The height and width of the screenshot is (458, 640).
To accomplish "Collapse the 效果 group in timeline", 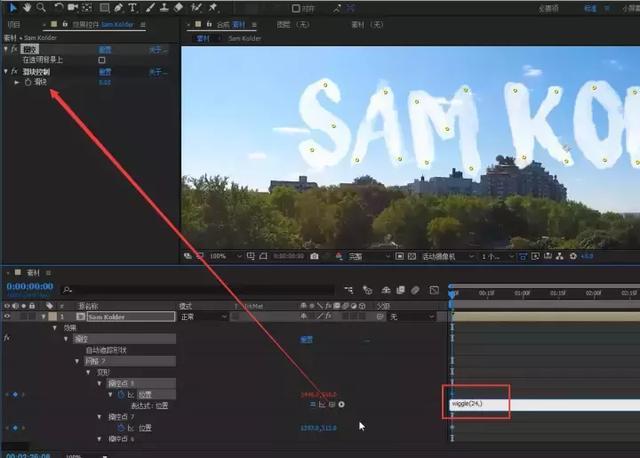I will tap(55, 327).
